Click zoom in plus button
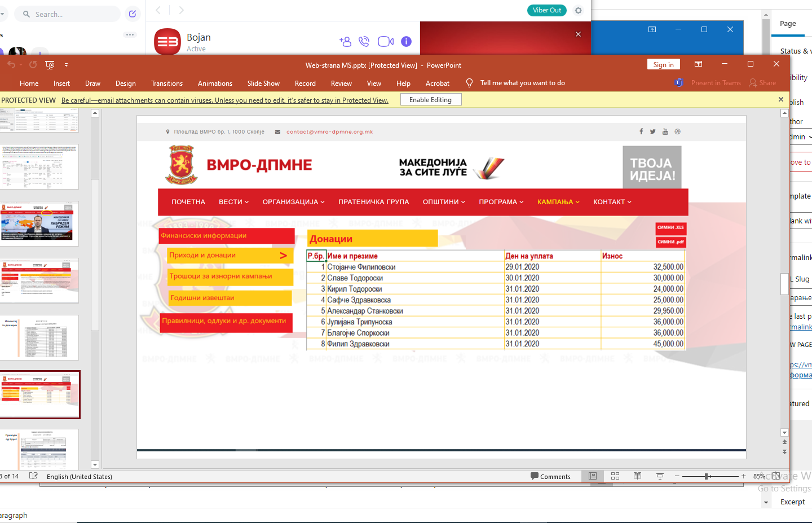The image size is (812, 523). pos(744,476)
